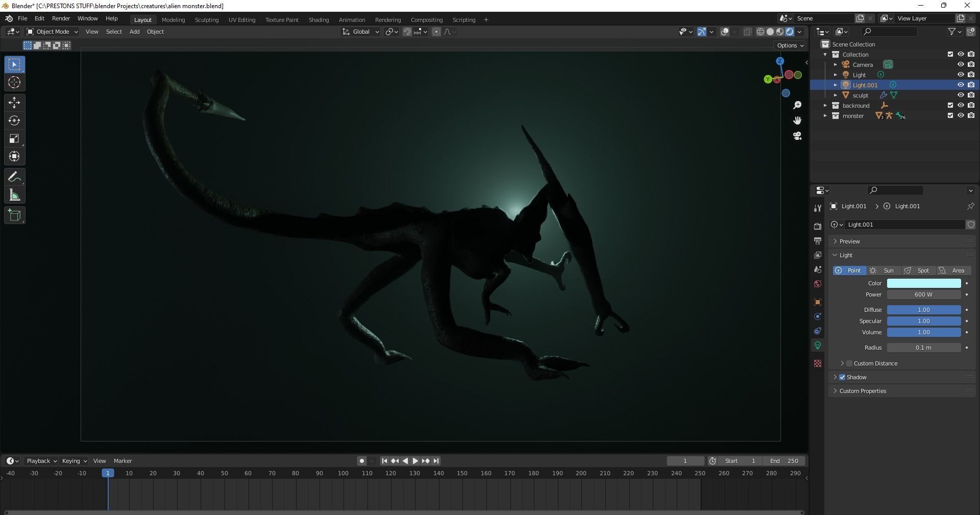Open the Global transform orientation dropdown
Screen dimensions: 980x515
(361, 32)
